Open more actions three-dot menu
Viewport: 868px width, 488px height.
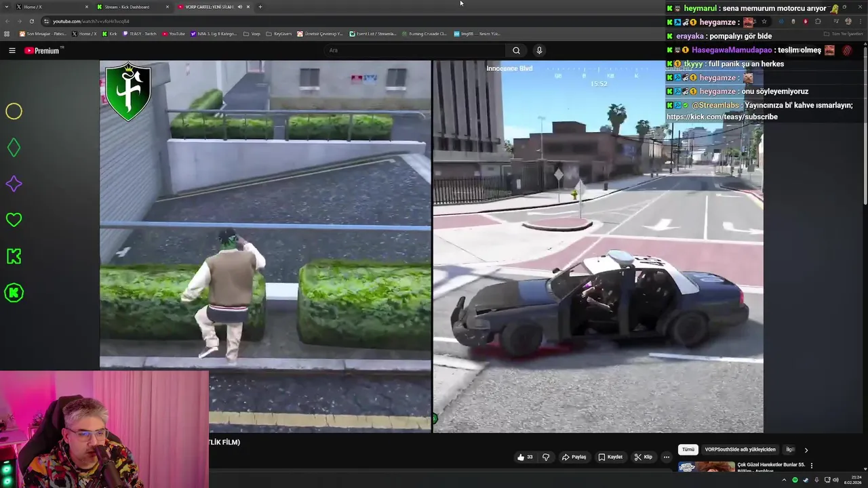pyautogui.click(x=666, y=457)
